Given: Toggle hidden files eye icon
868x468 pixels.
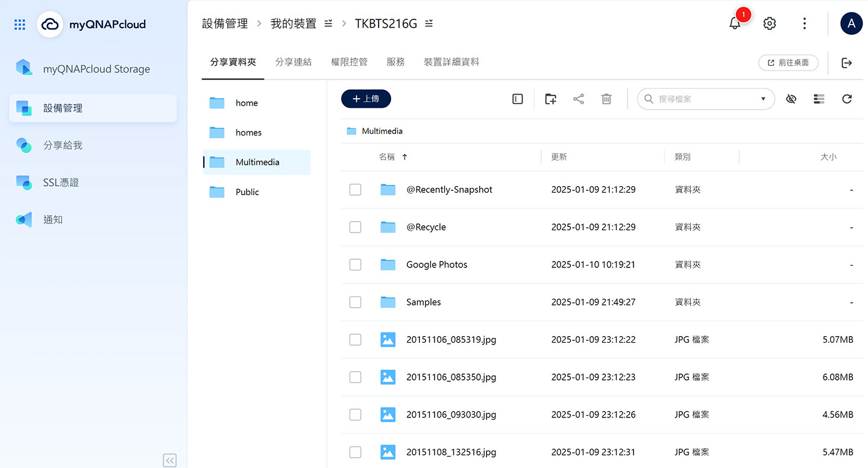Looking at the screenshot, I should tap(791, 99).
